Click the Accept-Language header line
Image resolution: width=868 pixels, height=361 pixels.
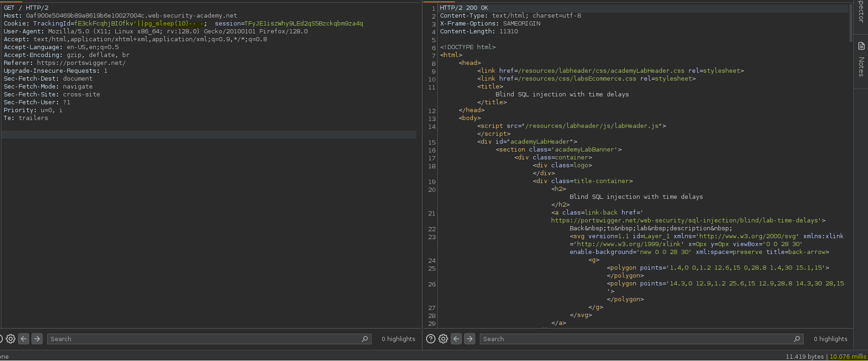pyautogui.click(x=61, y=47)
